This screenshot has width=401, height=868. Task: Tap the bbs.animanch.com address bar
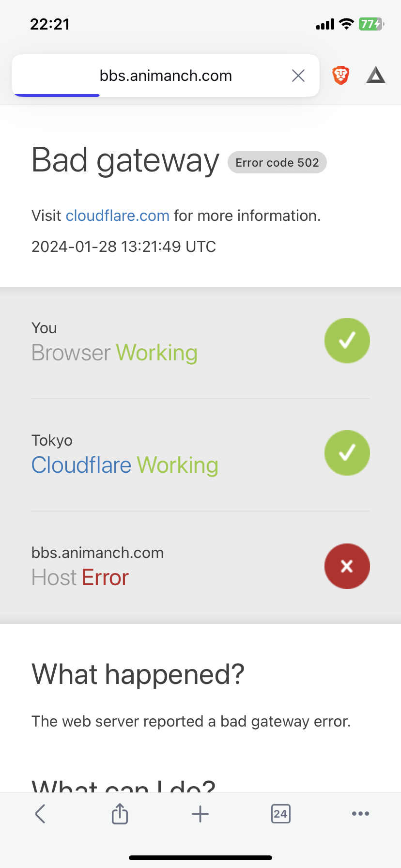tap(166, 76)
